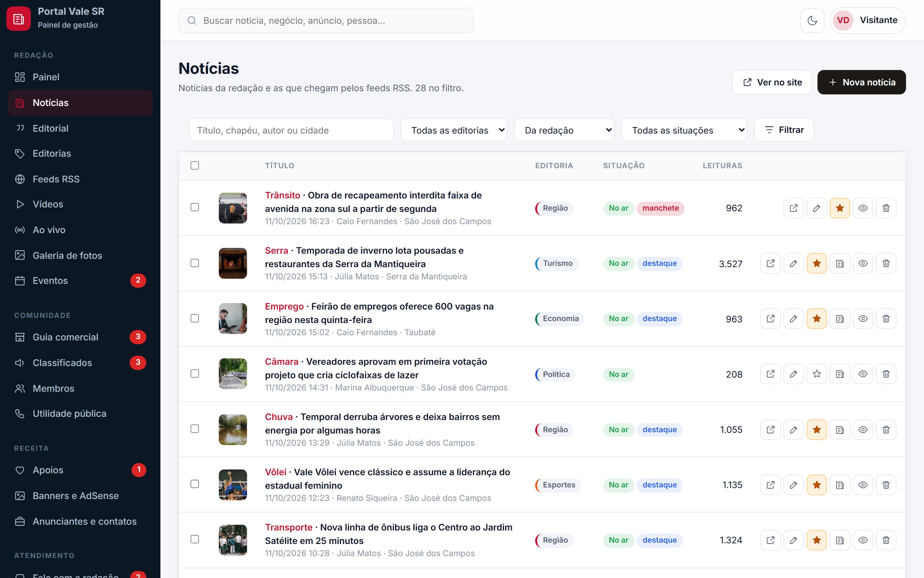Open the Da redação source dropdown

point(564,130)
